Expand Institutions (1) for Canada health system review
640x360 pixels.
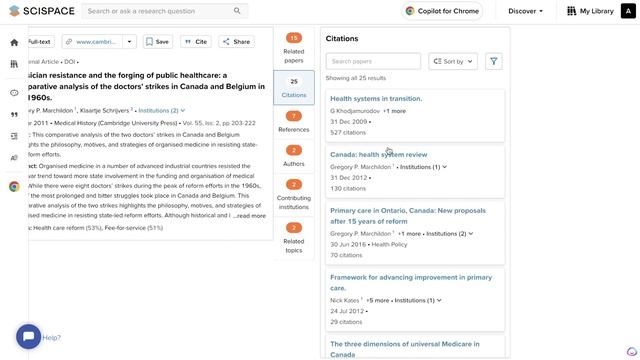click(x=423, y=167)
